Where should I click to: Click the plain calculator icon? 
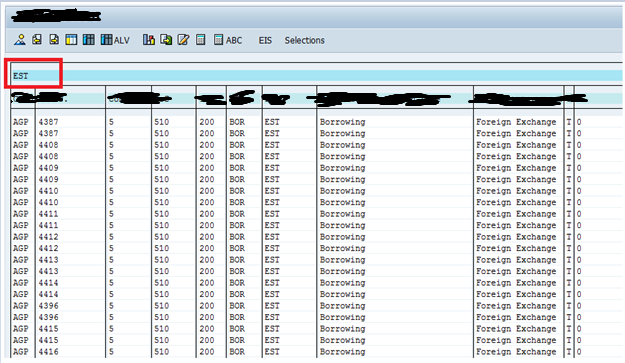click(201, 39)
